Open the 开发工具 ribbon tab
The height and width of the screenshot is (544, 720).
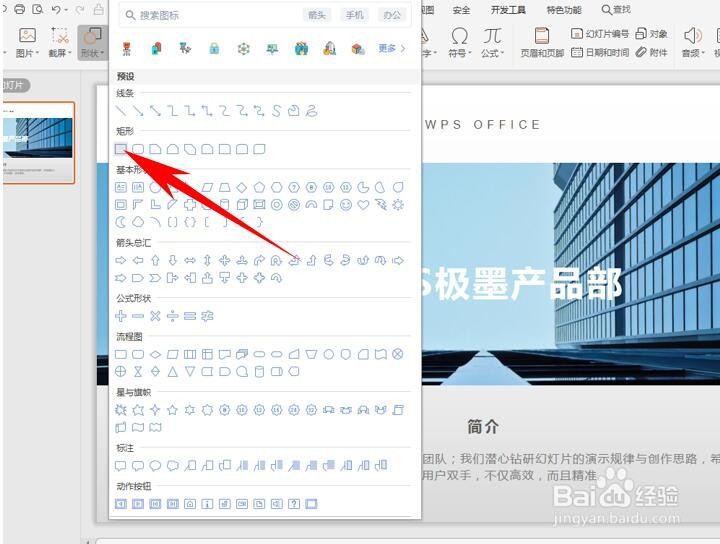pyautogui.click(x=508, y=10)
